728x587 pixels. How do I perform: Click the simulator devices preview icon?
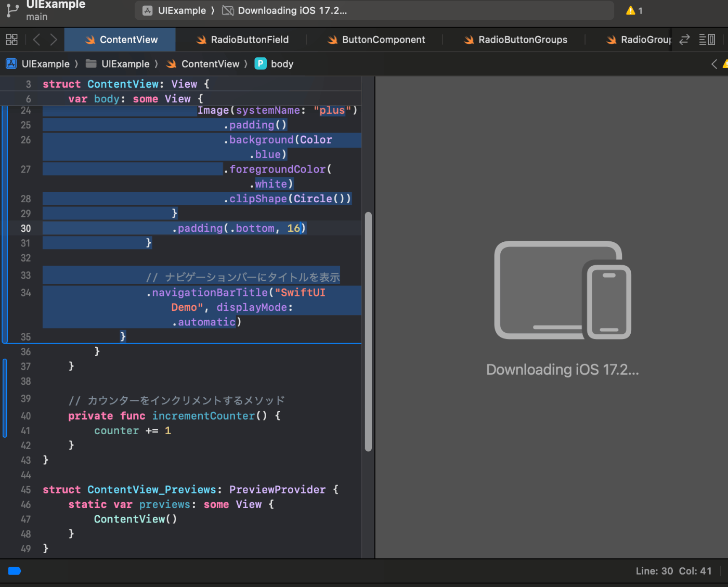tap(562, 290)
